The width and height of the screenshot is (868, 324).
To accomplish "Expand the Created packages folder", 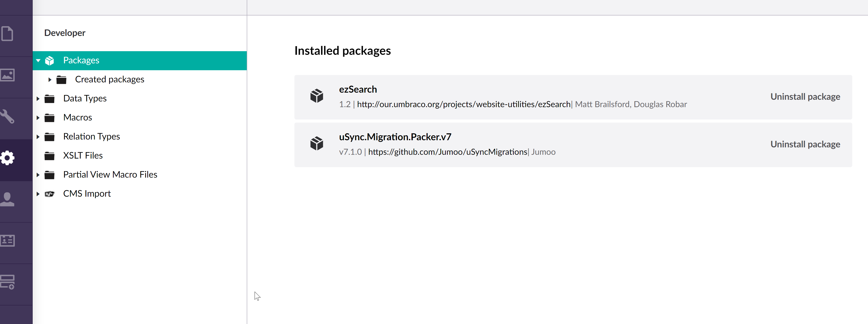I will tap(50, 80).
